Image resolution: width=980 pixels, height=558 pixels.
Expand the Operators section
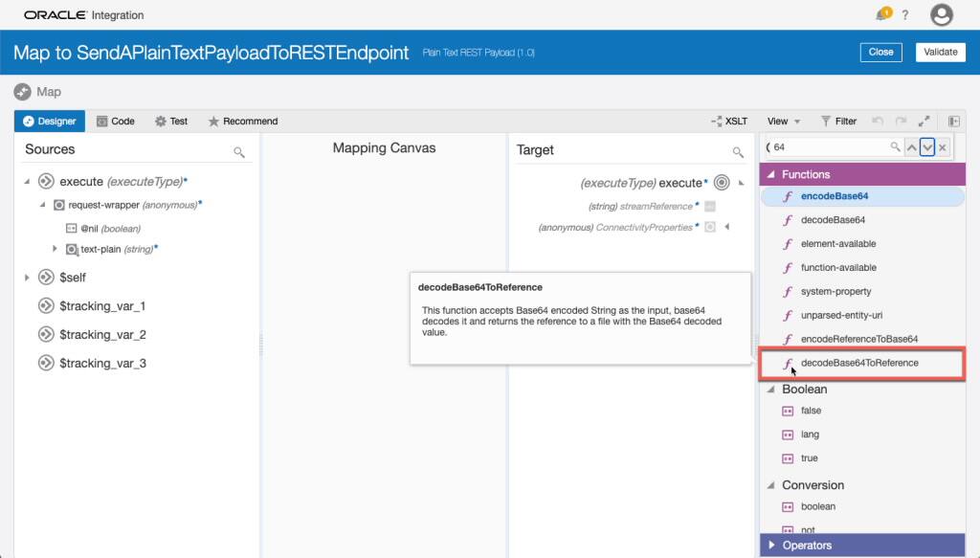point(773,545)
